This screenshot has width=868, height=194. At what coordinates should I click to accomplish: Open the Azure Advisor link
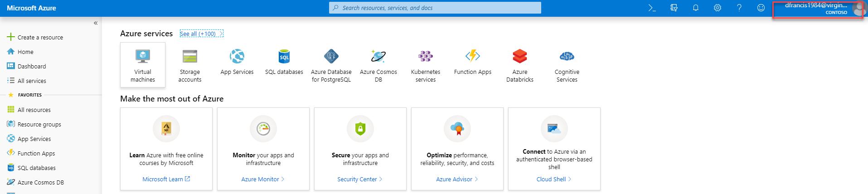coord(457,179)
